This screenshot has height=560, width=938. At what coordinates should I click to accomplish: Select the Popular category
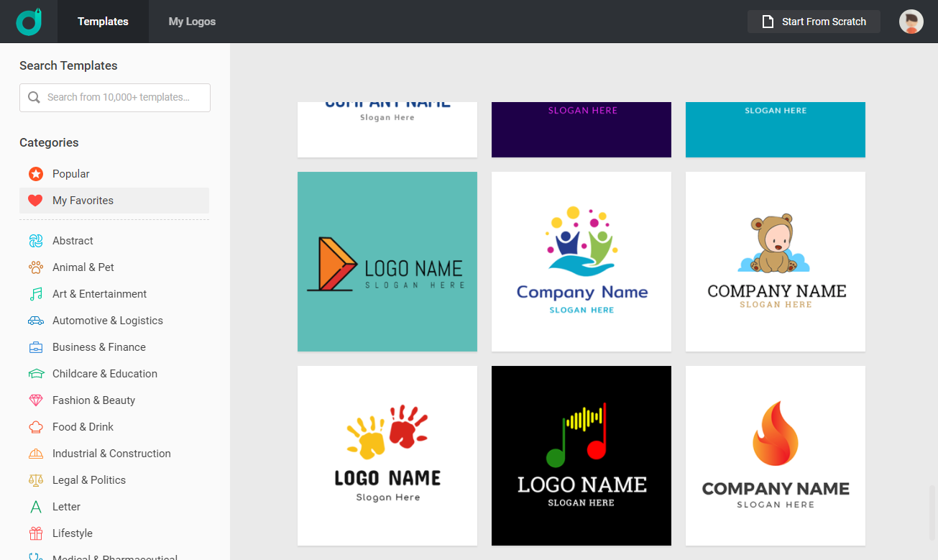114,174
